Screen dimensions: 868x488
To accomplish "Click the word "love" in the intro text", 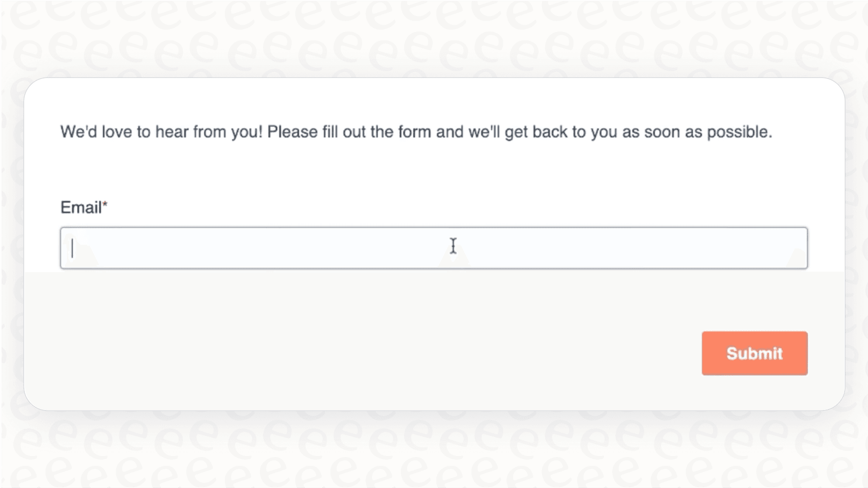I will pyautogui.click(x=116, y=132).
